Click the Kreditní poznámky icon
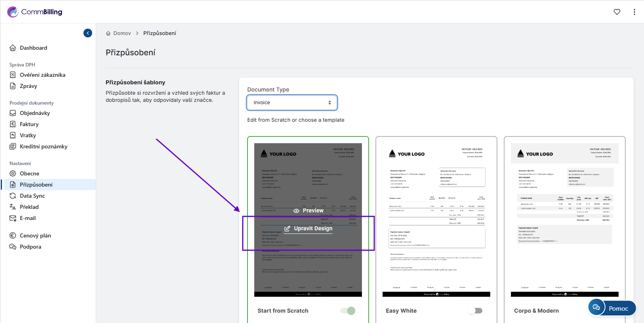The width and height of the screenshot is (644, 323). pos(13,146)
